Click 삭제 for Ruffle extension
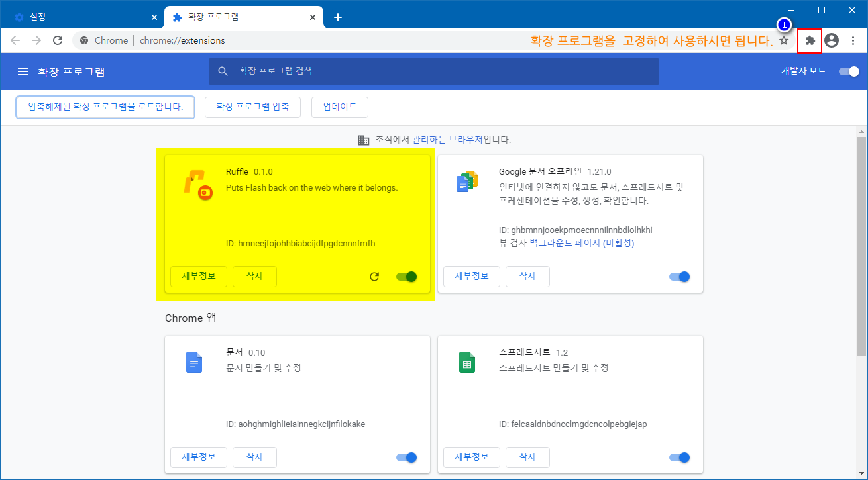This screenshot has width=868, height=480. pos(254,277)
